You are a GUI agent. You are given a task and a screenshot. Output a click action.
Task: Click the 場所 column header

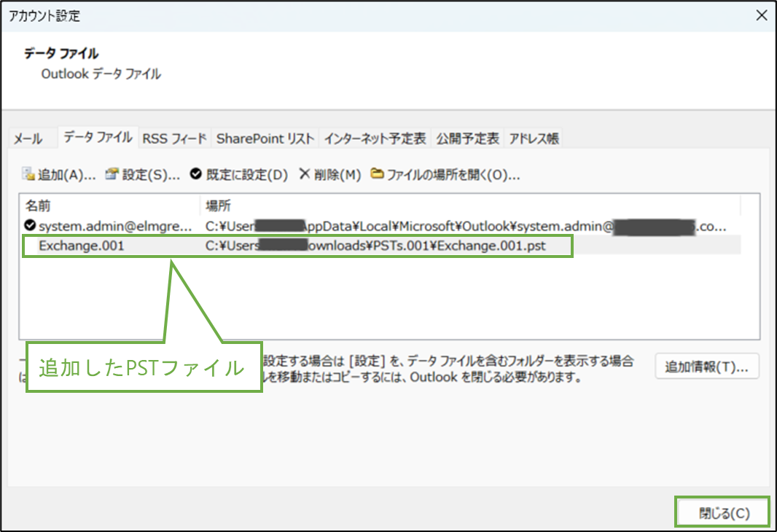pyautogui.click(x=469, y=206)
